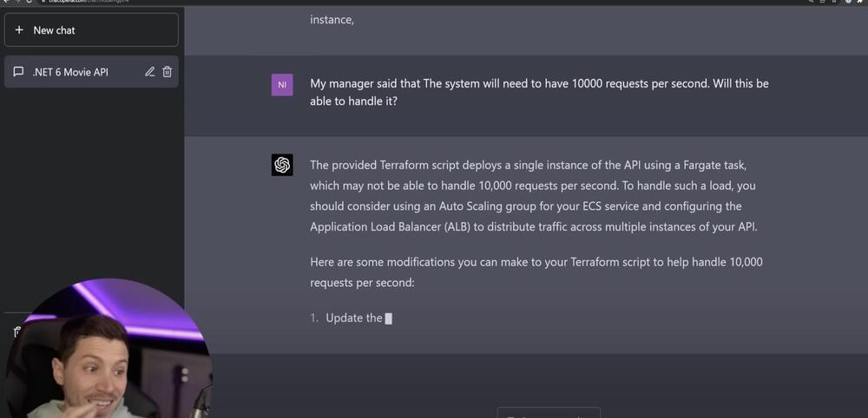Viewport: 868px width, 418px height.
Task: Click the user message about 10000 requests
Action: coord(538,93)
